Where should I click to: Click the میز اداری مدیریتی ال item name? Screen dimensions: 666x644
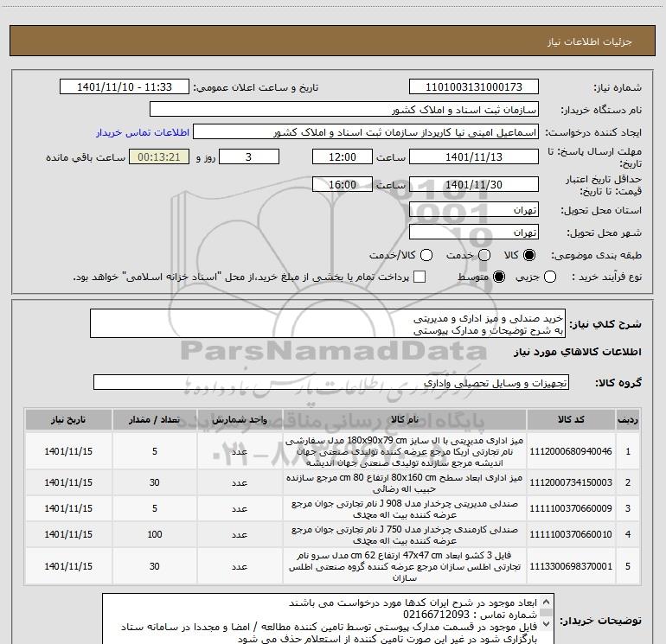[405, 451]
